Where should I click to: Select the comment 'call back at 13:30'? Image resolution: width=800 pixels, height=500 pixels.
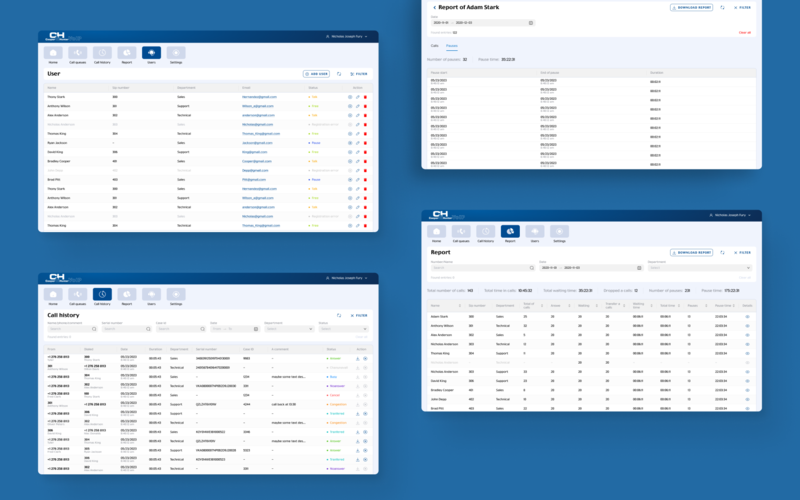[x=284, y=405]
